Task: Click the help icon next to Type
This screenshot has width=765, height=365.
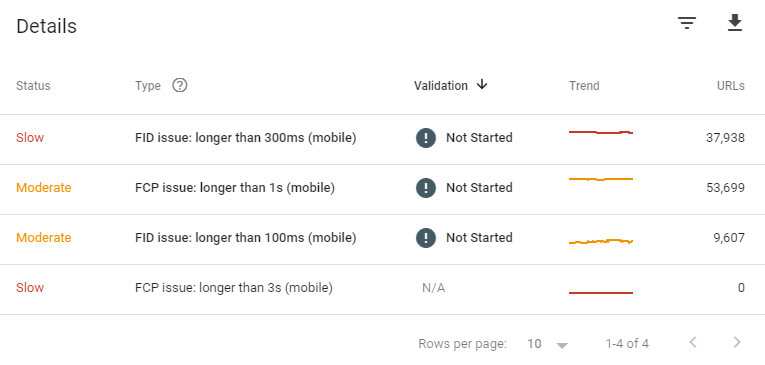Action: coord(180,85)
